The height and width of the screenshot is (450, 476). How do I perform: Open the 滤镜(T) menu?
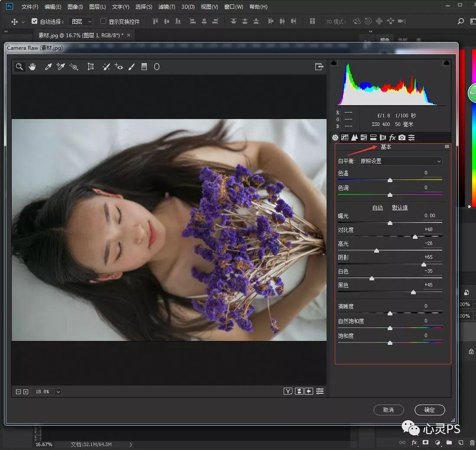tap(167, 7)
